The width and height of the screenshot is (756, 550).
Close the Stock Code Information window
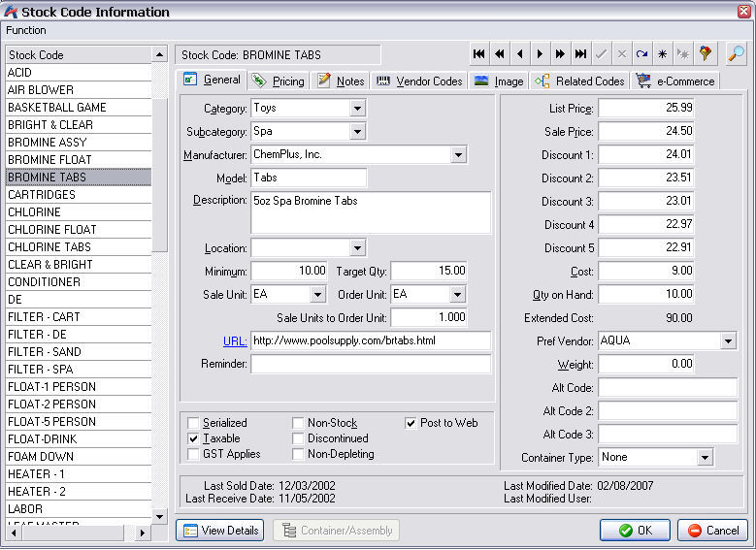(744, 11)
